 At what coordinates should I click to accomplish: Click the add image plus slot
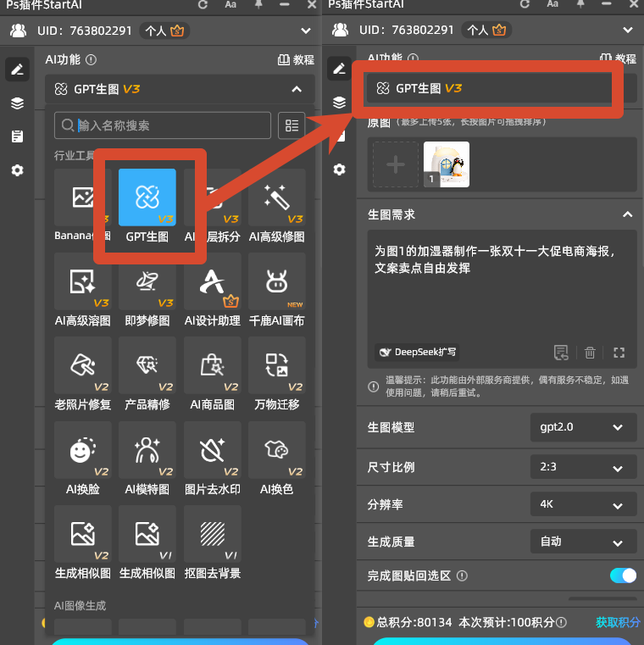[396, 164]
